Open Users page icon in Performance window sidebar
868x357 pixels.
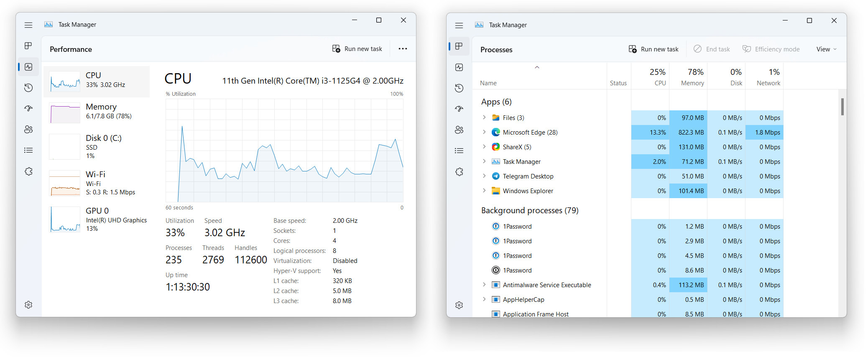[x=28, y=130]
